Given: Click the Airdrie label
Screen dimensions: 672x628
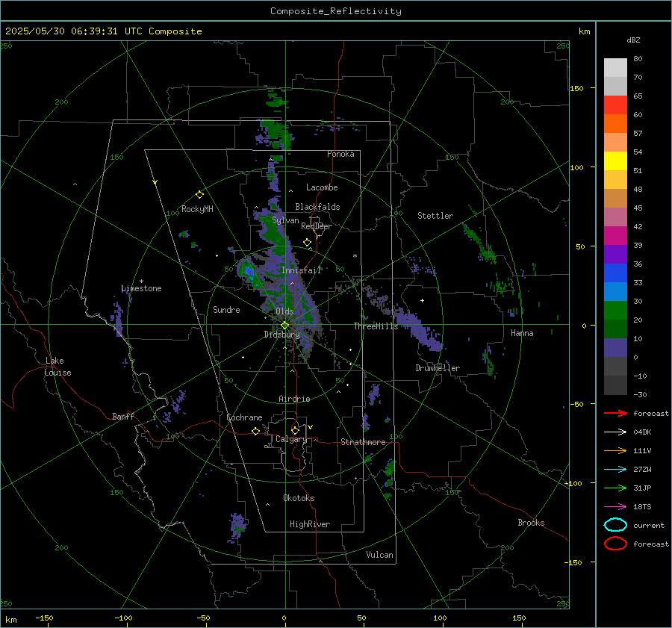Looking at the screenshot, I should coord(294,399).
